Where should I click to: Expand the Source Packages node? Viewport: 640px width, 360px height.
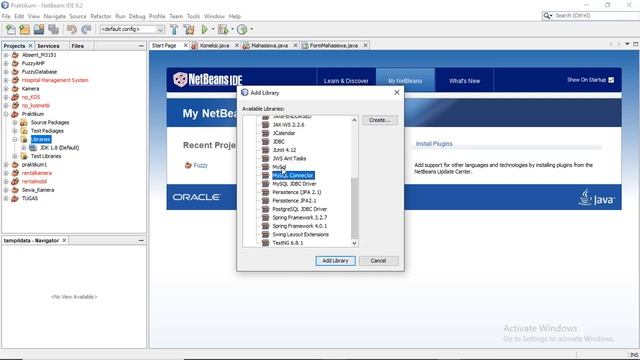pos(15,122)
